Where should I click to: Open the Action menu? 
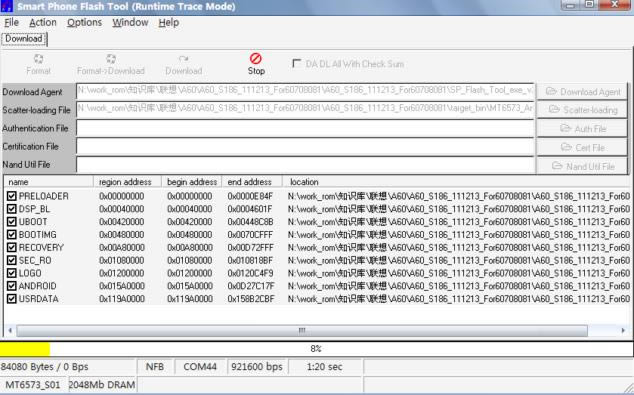point(42,23)
